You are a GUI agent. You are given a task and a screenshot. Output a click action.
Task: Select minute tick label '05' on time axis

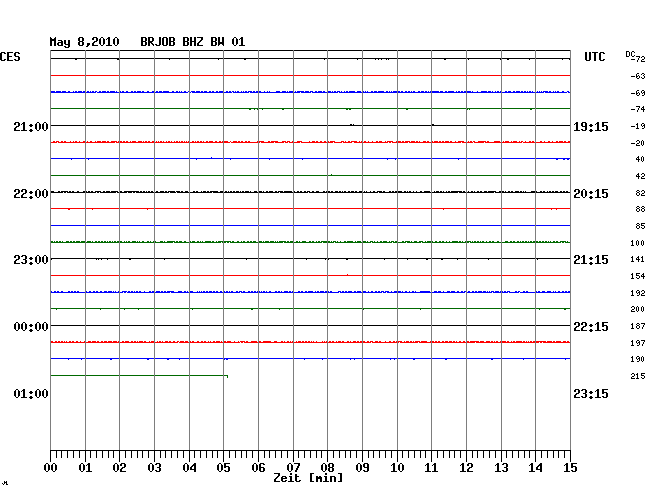click(x=223, y=468)
